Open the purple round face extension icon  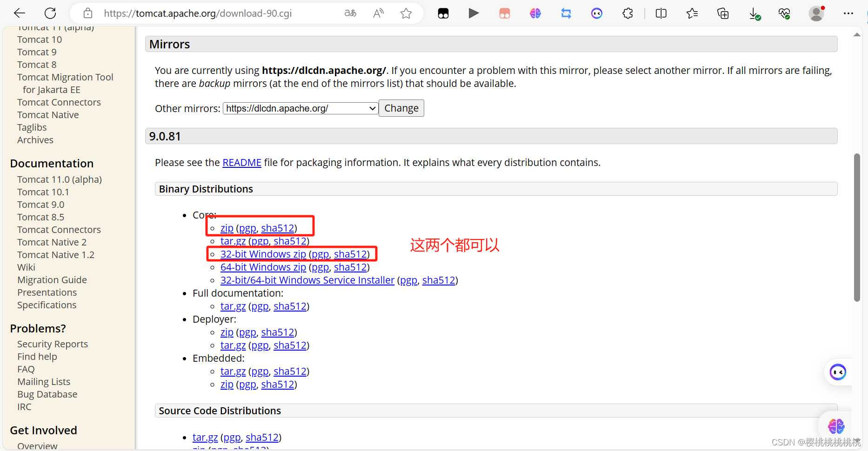coord(597,13)
